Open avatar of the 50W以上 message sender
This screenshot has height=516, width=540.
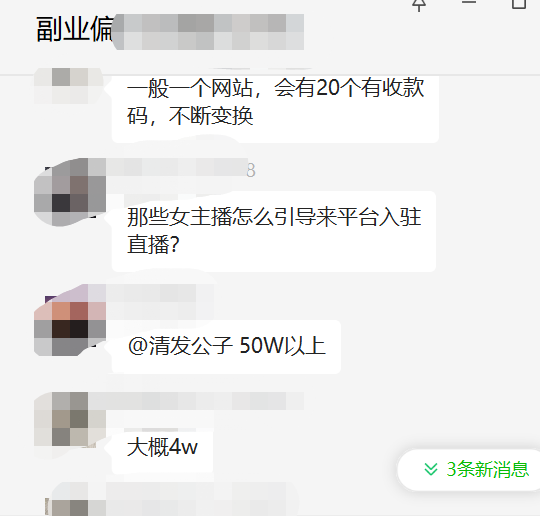click(70, 320)
